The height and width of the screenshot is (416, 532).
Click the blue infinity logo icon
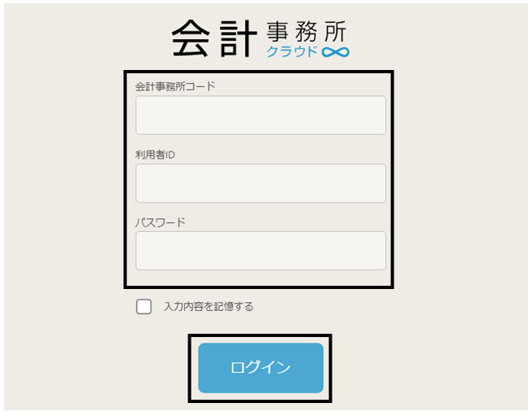tap(335, 52)
